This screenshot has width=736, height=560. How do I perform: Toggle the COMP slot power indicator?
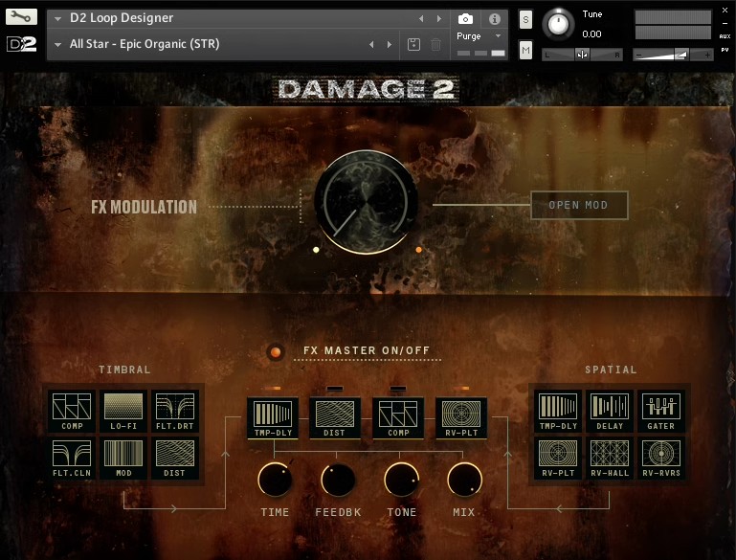pyautogui.click(x=398, y=389)
